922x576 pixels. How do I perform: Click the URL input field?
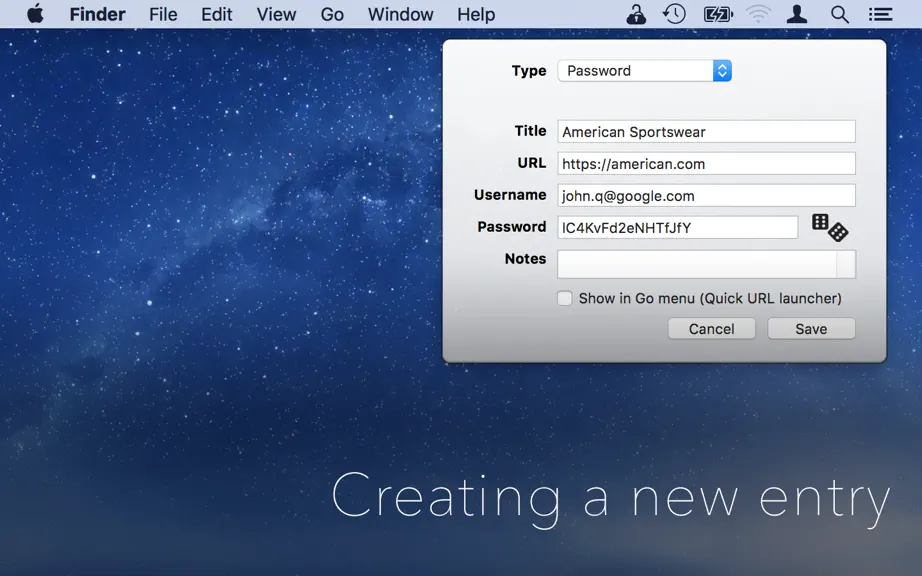tap(706, 163)
